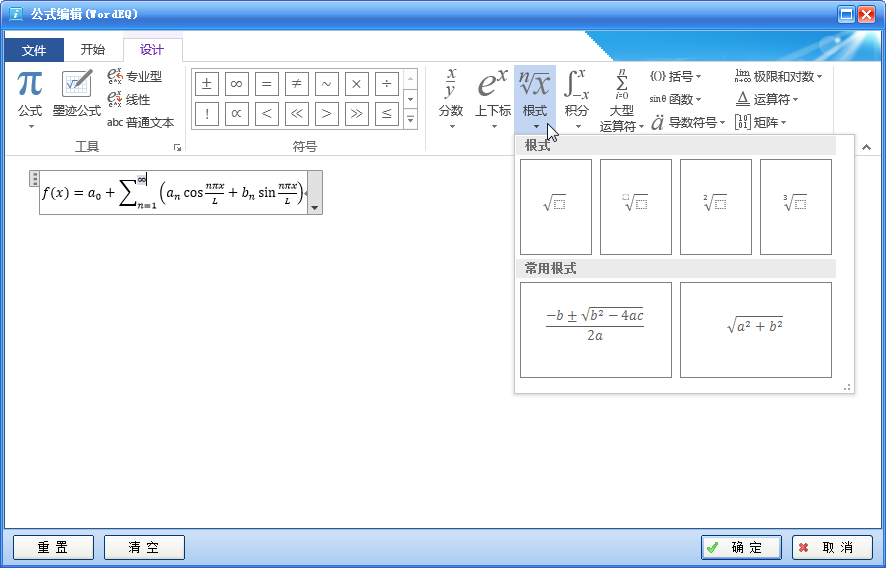Insert the multiplication × symbol
The image size is (886, 568).
click(357, 84)
